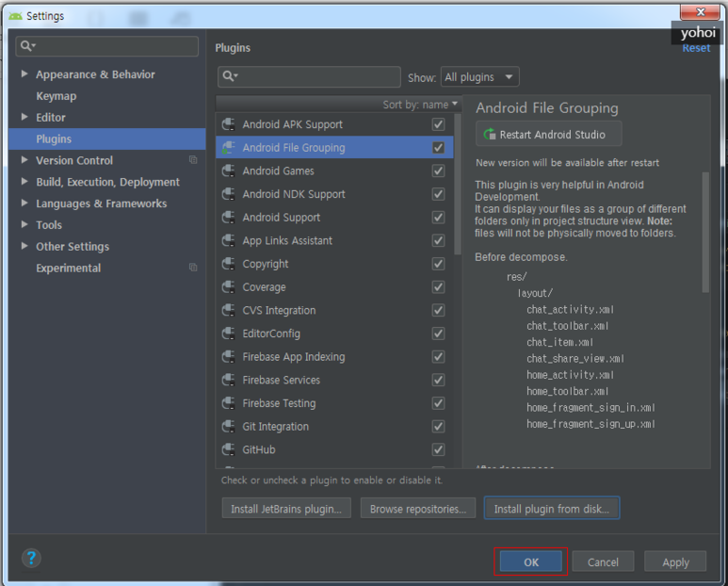Click Restart Android Studio button
Viewport: 728px width, 586px height.
549,134
